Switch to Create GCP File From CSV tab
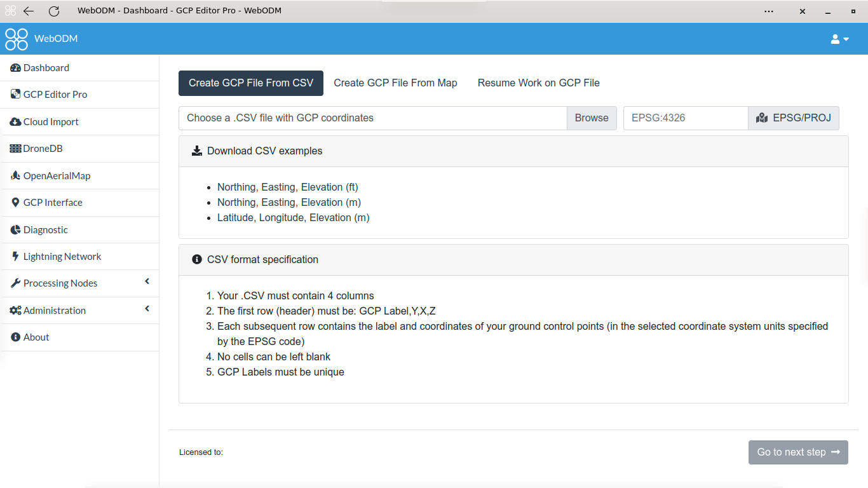Viewport: 868px width, 488px height. click(x=251, y=83)
